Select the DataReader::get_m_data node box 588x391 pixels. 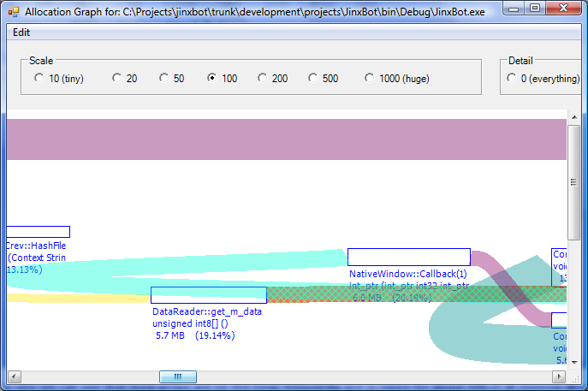pos(208,295)
